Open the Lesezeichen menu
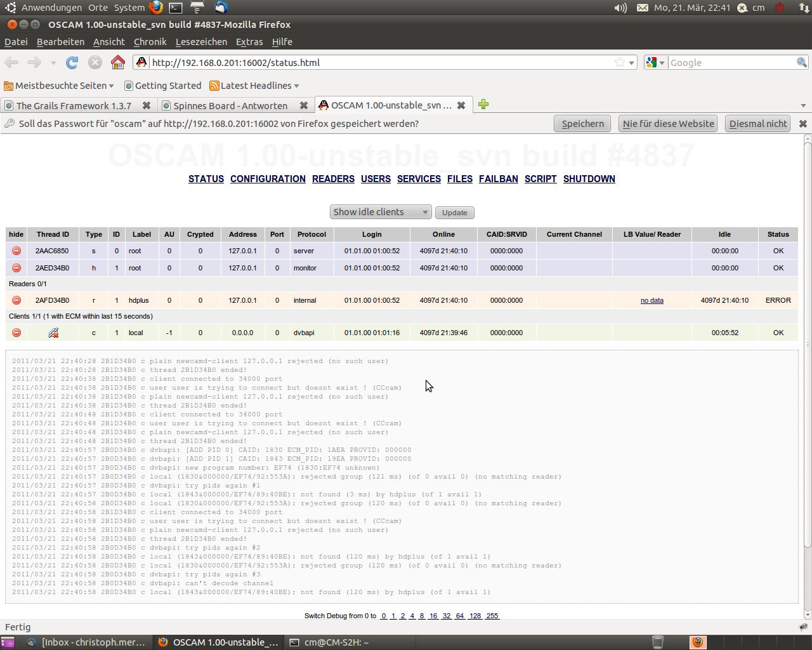This screenshot has width=812, height=650. click(201, 42)
